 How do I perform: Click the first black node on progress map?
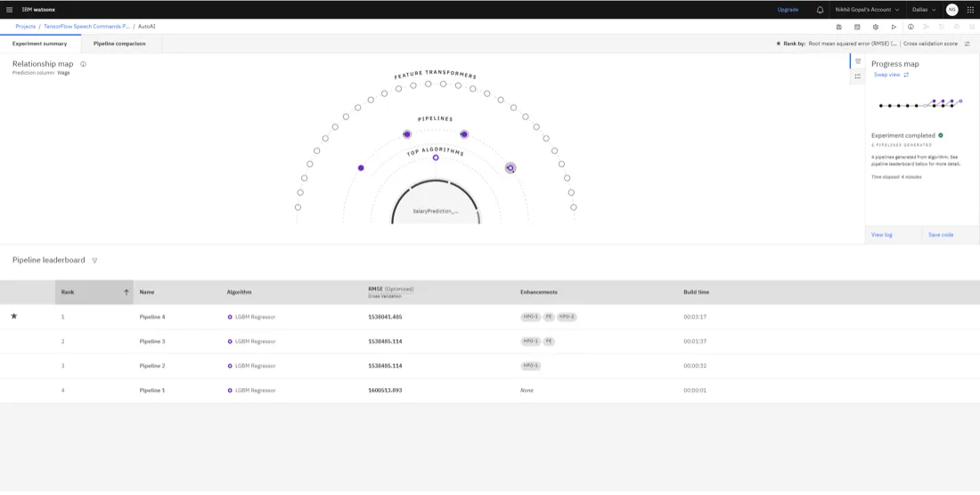tap(880, 105)
